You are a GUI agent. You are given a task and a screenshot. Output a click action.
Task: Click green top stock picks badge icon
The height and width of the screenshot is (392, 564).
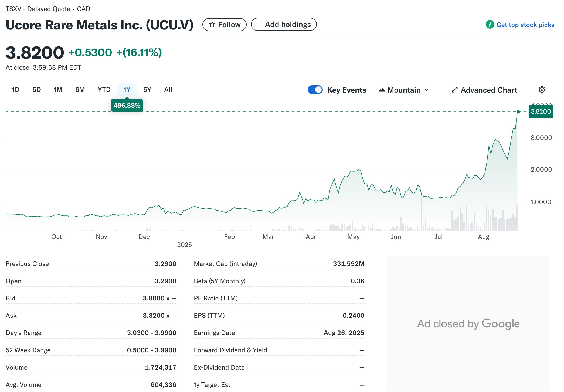(490, 25)
